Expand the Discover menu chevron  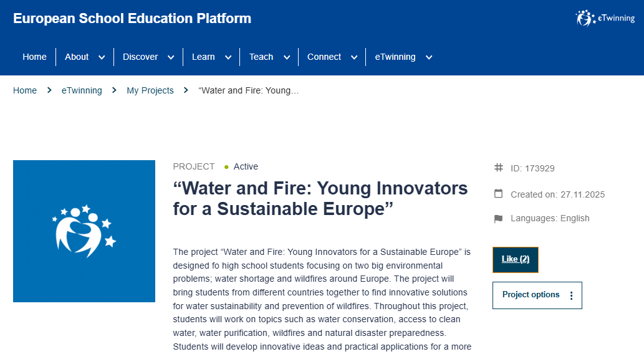pyautogui.click(x=171, y=57)
